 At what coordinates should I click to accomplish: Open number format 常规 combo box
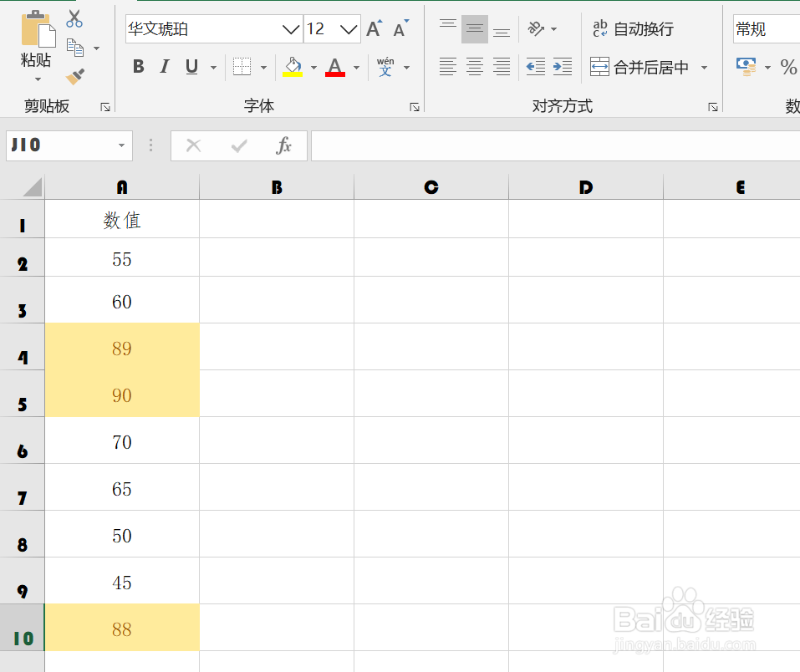[x=767, y=29]
